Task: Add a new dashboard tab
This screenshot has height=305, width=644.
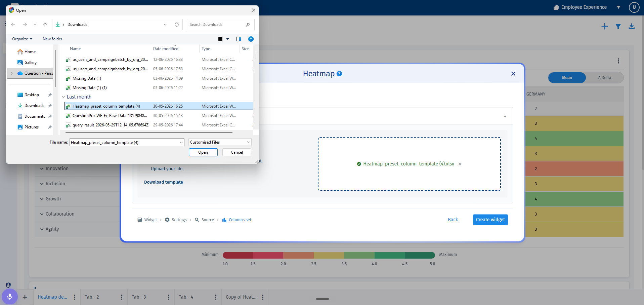Action: pos(25,297)
